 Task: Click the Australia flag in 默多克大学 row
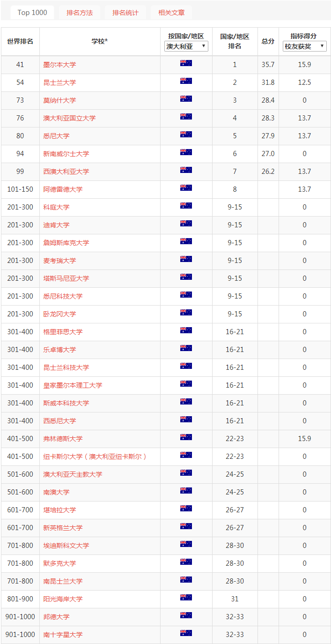point(186,562)
